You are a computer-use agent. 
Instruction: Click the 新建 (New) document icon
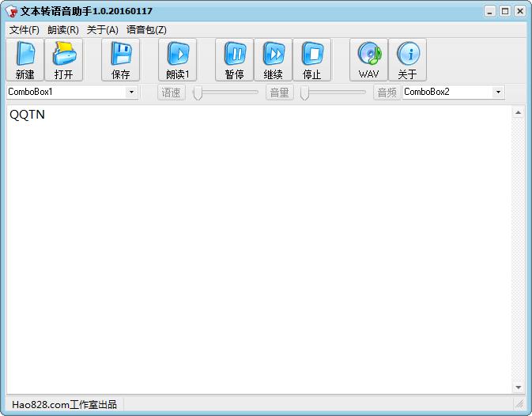[x=25, y=60]
